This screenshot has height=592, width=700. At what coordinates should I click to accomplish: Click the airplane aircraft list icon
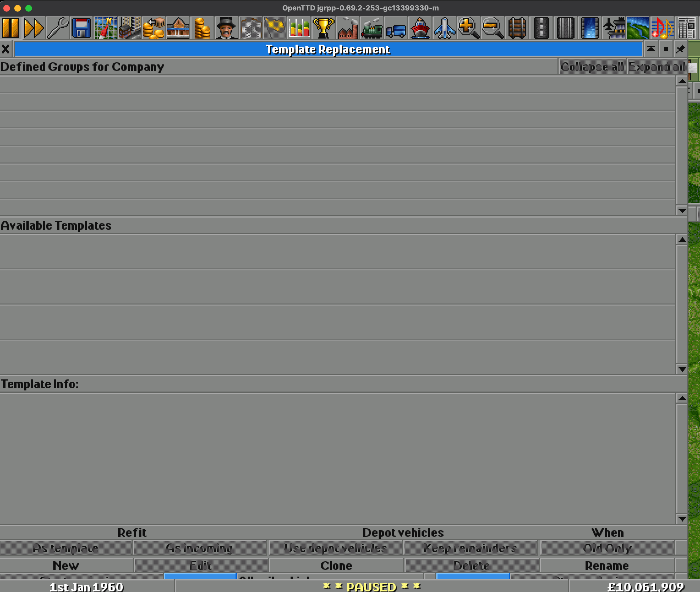(x=444, y=28)
